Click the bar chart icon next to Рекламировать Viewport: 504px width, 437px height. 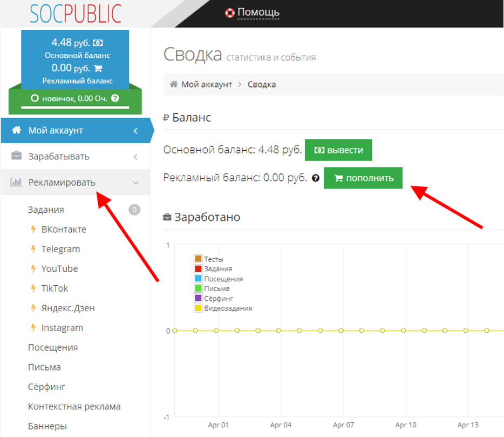[x=16, y=182]
